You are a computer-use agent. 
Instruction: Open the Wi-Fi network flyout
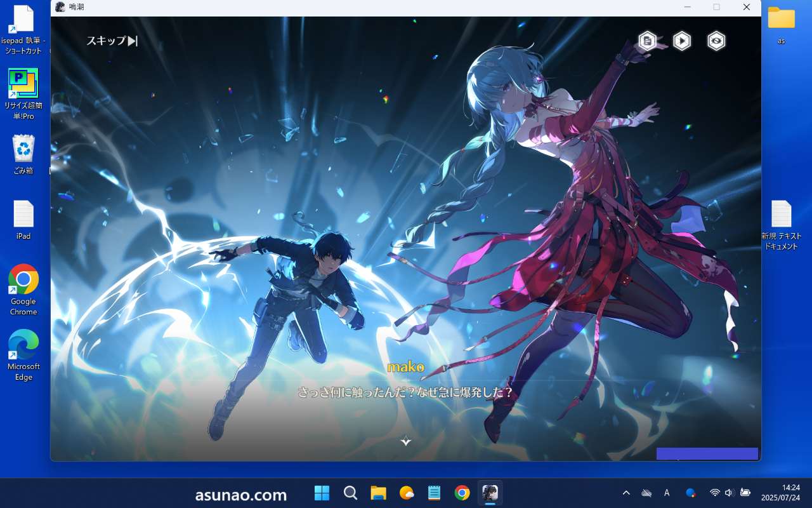click(714, 493)
